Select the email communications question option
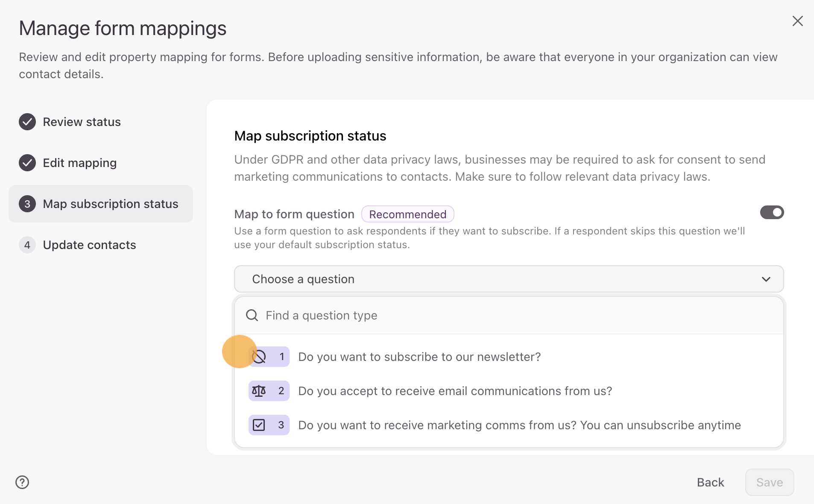The height and width of the screenshot is (504, 814). tap(455, 391)
